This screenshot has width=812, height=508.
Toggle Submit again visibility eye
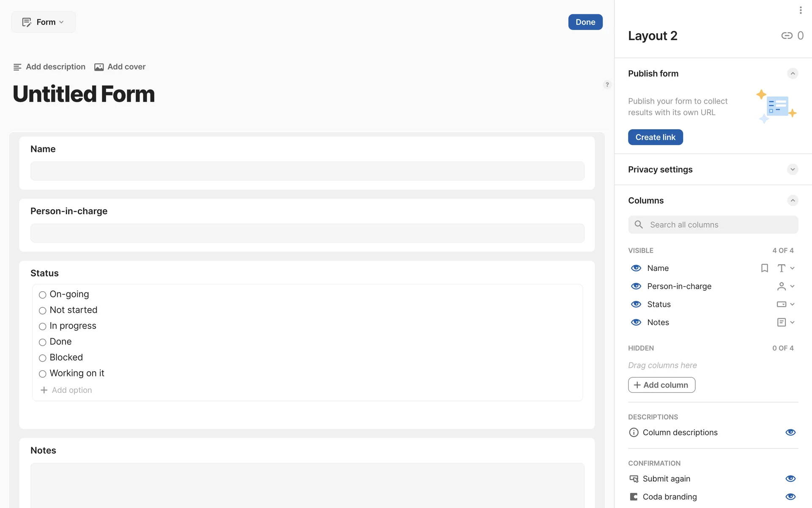(790, 479)
